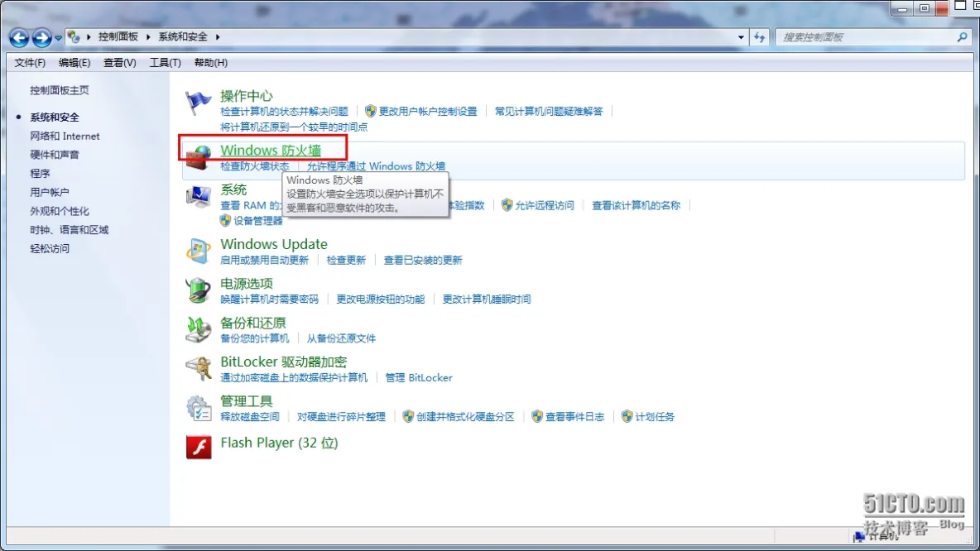980x551 pixels.
Task: Open 时钟、语言和区域 category
Action: [70, 229]
